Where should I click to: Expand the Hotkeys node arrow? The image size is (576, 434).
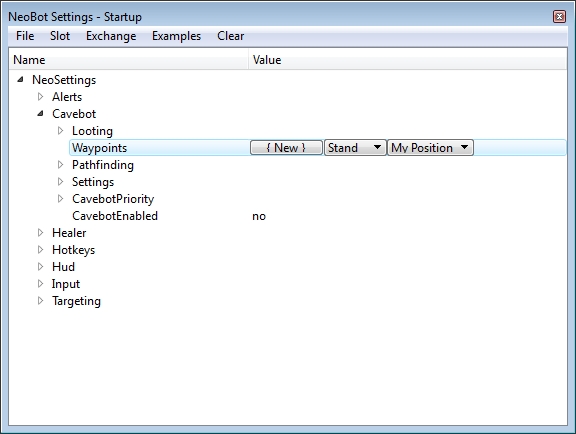pyautogui.click(x=40, y=250)
